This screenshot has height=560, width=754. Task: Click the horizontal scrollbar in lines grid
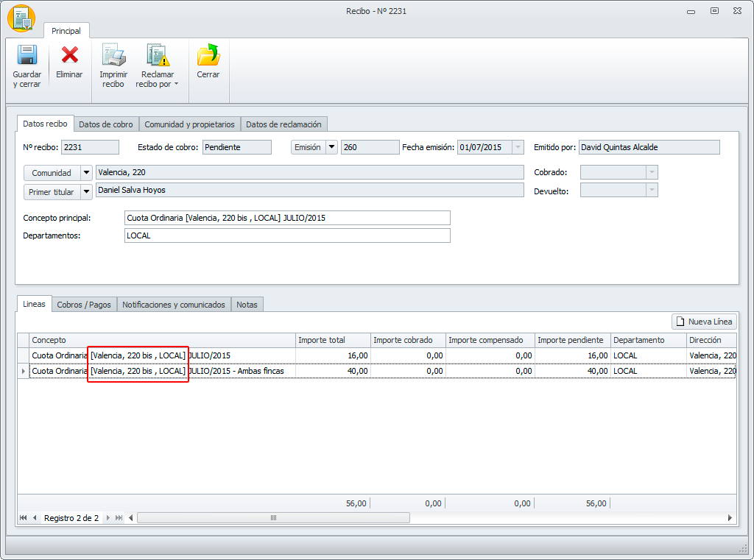tap(273, 518)
